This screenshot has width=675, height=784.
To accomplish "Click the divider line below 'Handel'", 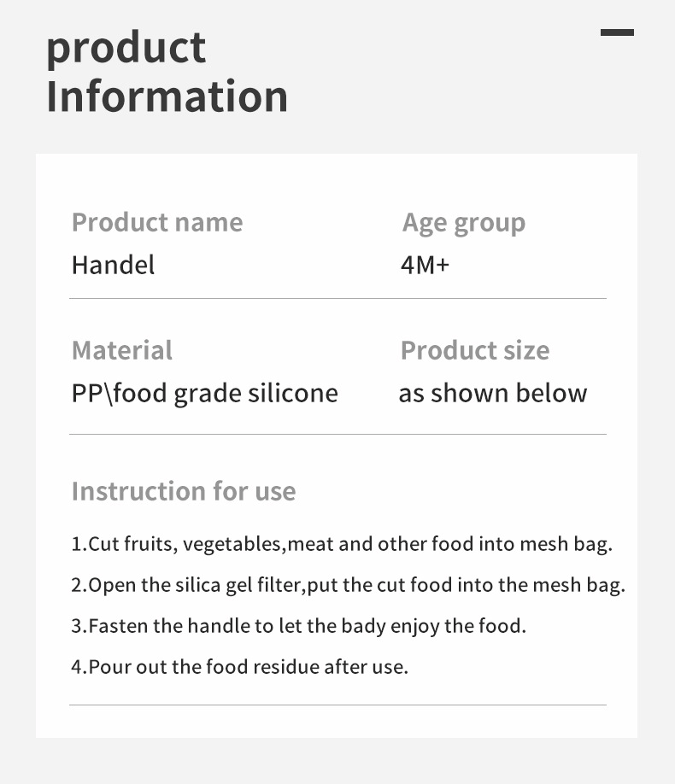I will 337,298.
